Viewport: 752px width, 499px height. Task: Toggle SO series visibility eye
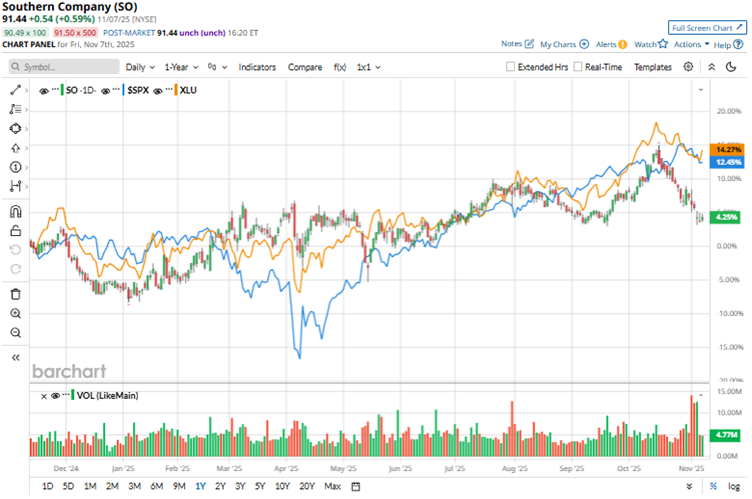point(44,91)
